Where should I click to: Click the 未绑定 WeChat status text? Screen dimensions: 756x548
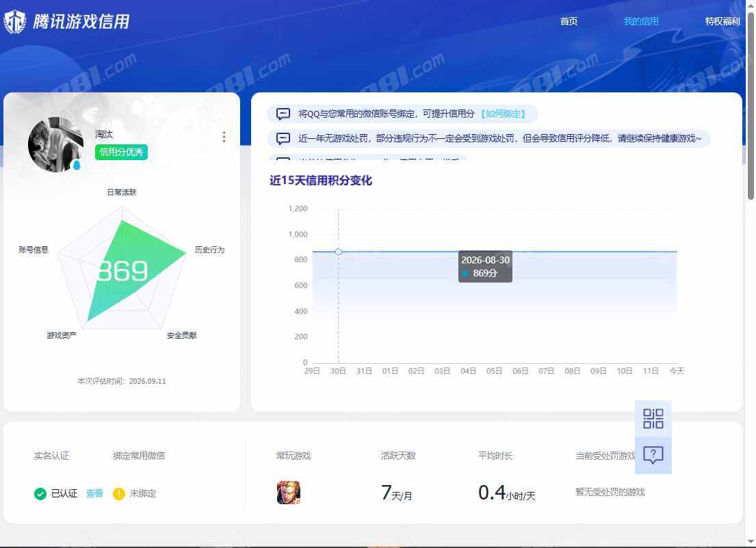[x=143, y=493]
